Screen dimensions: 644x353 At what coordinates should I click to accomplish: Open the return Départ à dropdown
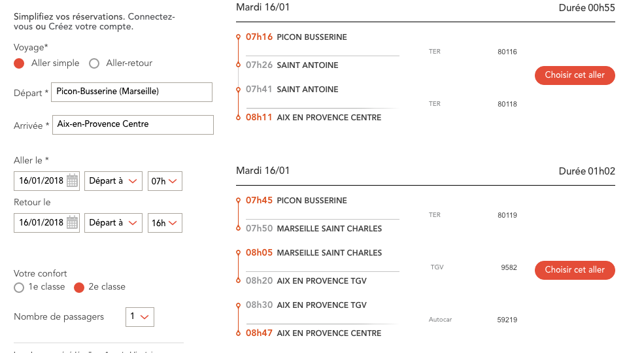[x=113, y=223]
